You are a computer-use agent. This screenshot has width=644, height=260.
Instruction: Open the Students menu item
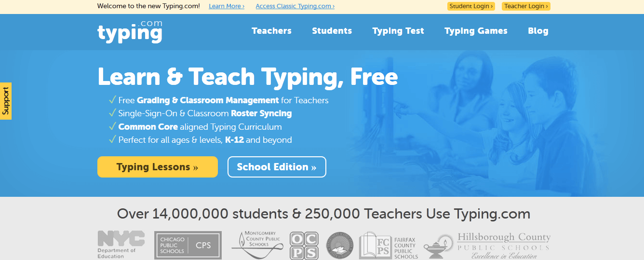click(332, 31)
